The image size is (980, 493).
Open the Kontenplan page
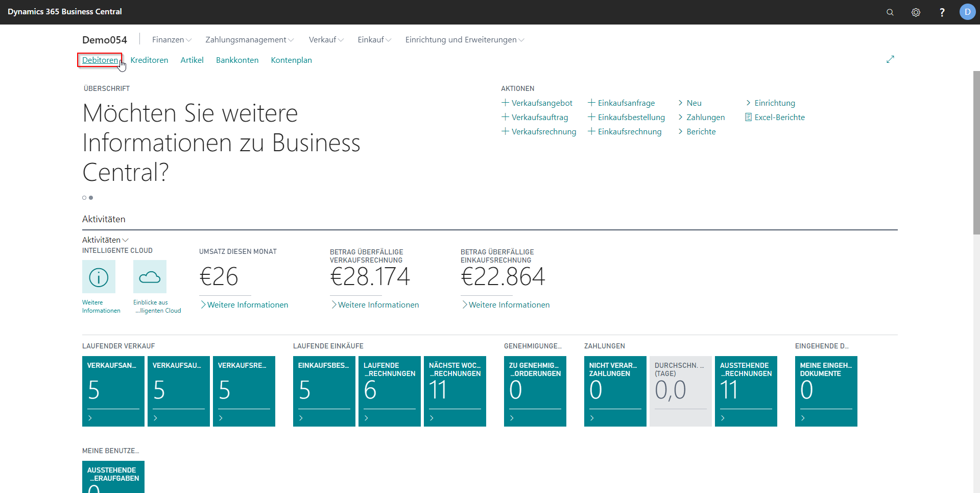(x=291, y=60)
